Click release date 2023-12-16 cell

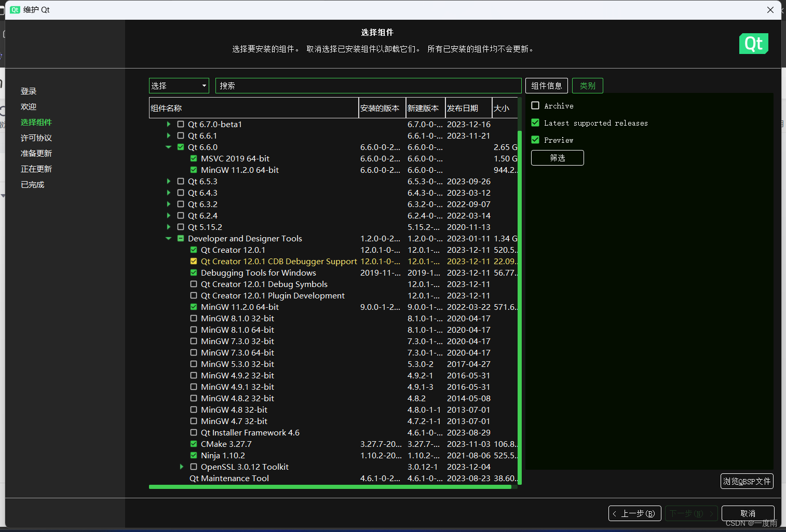pos(469,124)
